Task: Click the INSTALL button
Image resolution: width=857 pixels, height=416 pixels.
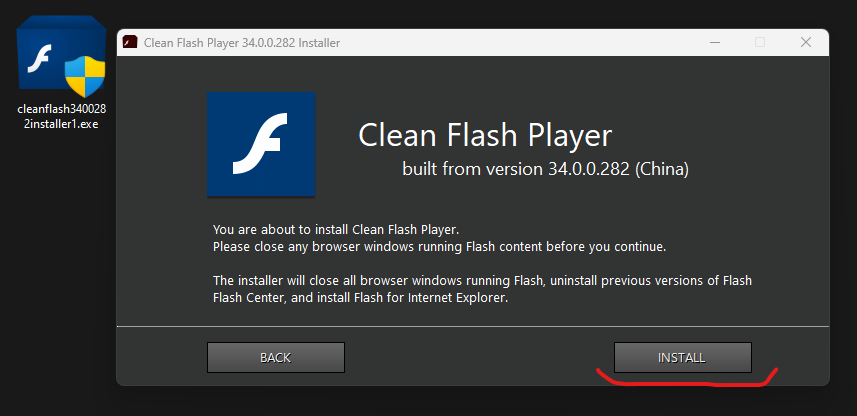Action: (x=683, y=358)
